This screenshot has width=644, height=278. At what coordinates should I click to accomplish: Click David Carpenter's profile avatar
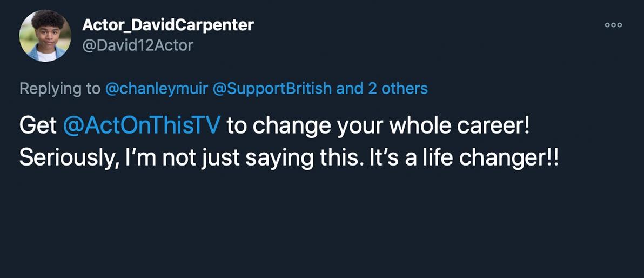coord(45,36)
